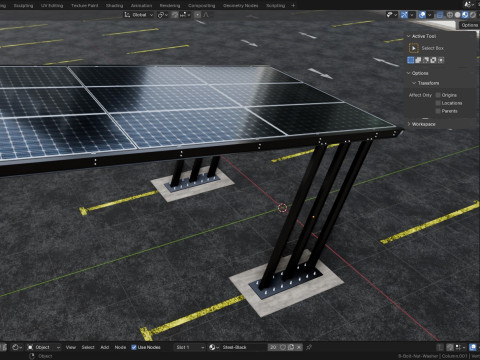This screenshot has width=480, height=360.
Task: Duplicate material with new material icon
Action: 291,347
